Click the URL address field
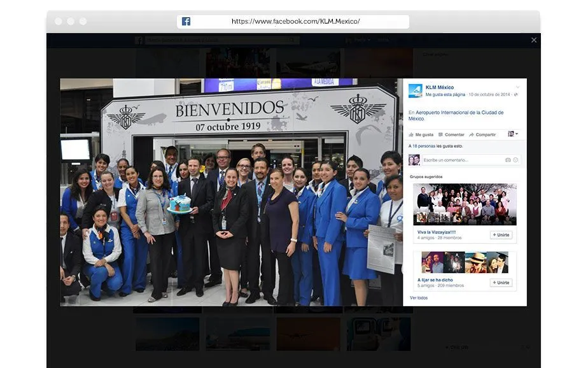This screenshot has width=588, height=368. tap(293, 22)
